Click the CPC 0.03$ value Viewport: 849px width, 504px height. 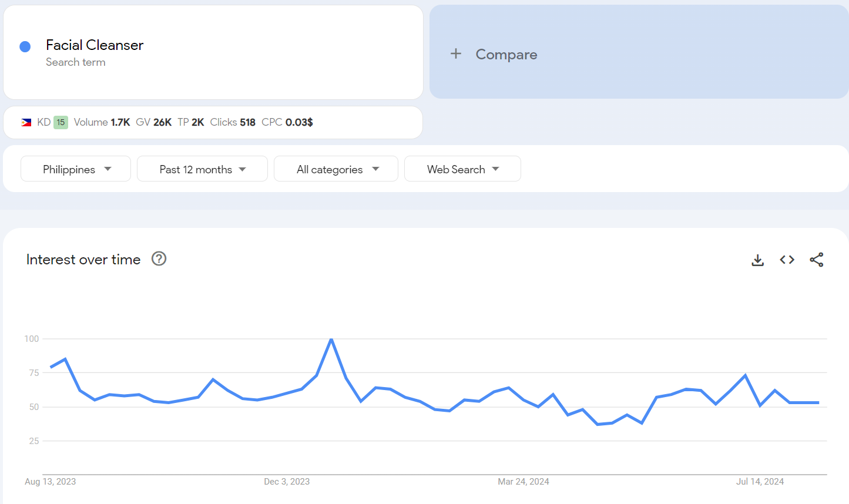(287, 122)
